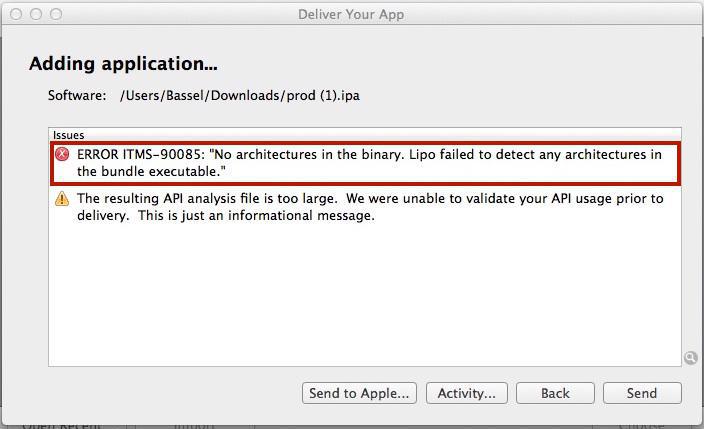Click empty area of the issues list
Screen dimensions: 704x429
pyautogui.click(x=360, y=300)
